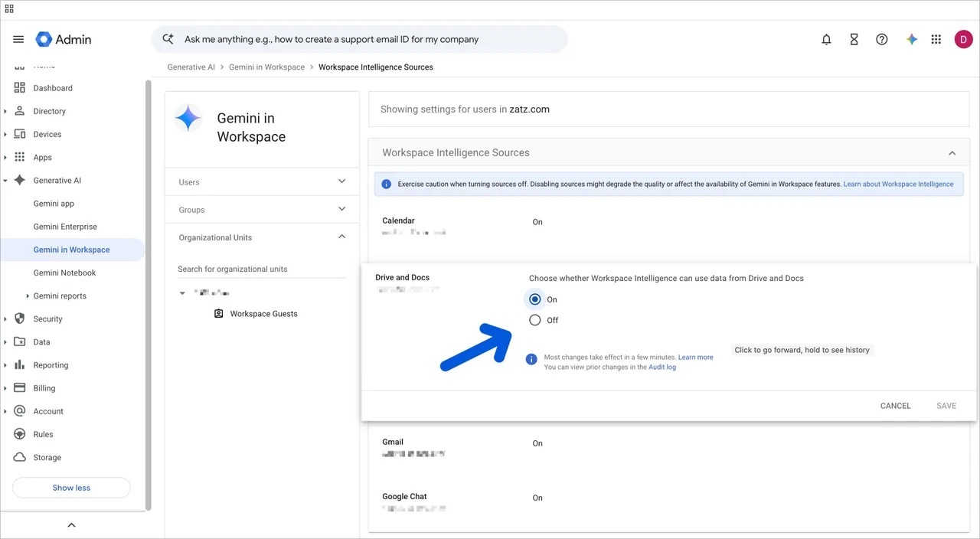Click the Search for organizational units field
This screenshot has height=539, width=980.
click(x=261, y=269)
